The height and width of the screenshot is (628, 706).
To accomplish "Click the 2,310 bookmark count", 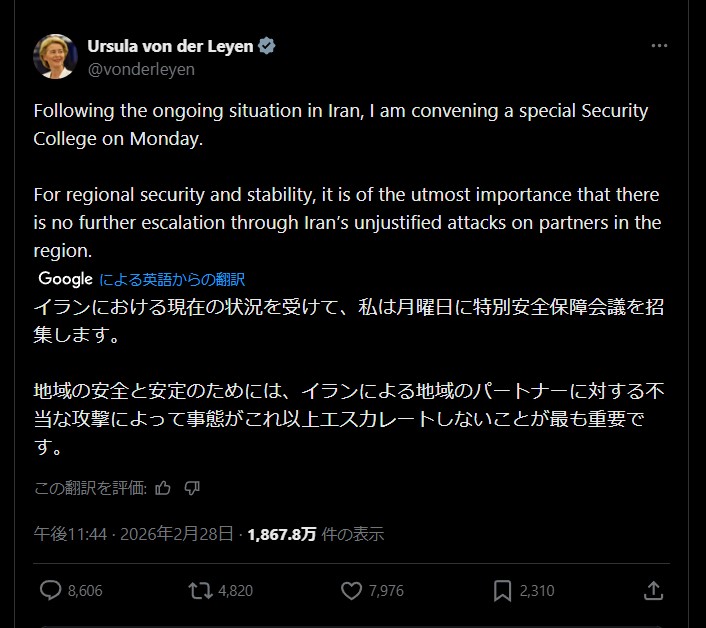I will coord(537,591).
